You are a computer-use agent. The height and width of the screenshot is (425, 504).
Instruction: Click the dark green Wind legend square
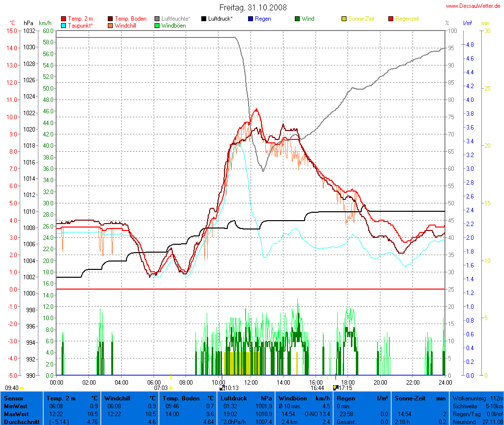coord(297,19)
